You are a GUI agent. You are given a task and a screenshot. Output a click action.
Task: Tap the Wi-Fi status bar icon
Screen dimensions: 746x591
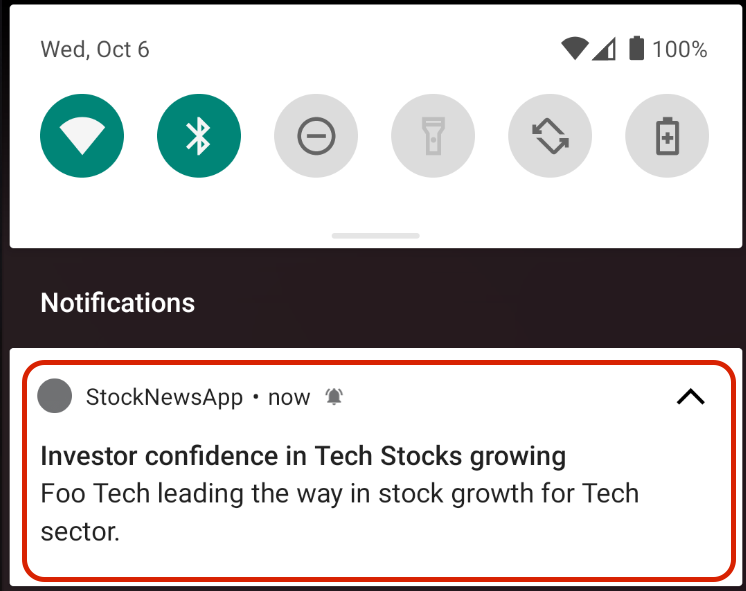click(x=574, y=48)
